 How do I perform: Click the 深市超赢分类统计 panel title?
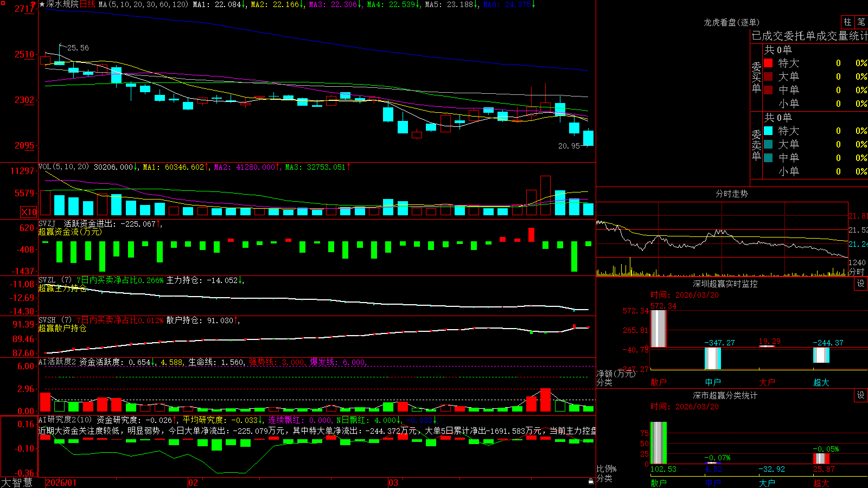[x=725, y=395]
